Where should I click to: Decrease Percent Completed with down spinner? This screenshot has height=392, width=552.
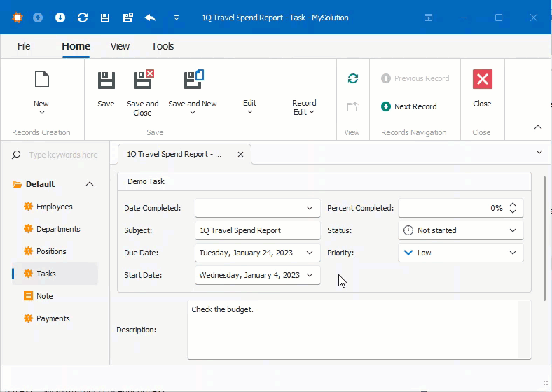[513, 211]
